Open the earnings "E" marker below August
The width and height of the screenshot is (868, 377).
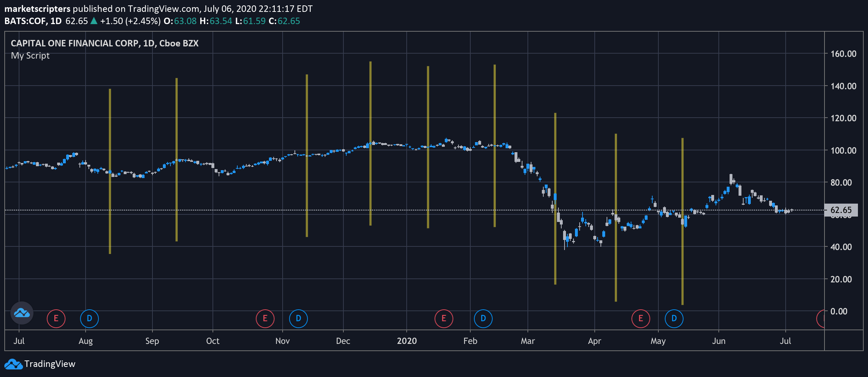pyautogui.click(x=56, y=318)
